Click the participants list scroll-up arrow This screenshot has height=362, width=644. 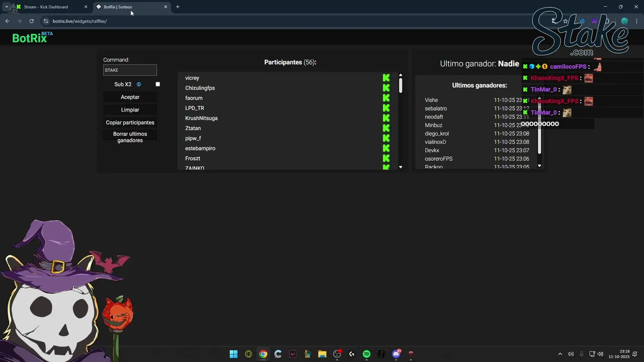point(400,75)
